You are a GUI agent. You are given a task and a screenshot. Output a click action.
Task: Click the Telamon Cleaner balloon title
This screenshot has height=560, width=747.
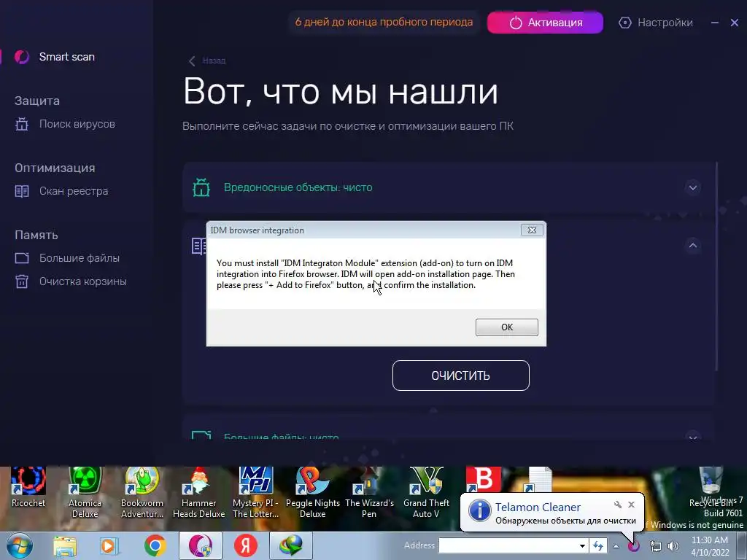pyautogui.click(x=538, y=507)
